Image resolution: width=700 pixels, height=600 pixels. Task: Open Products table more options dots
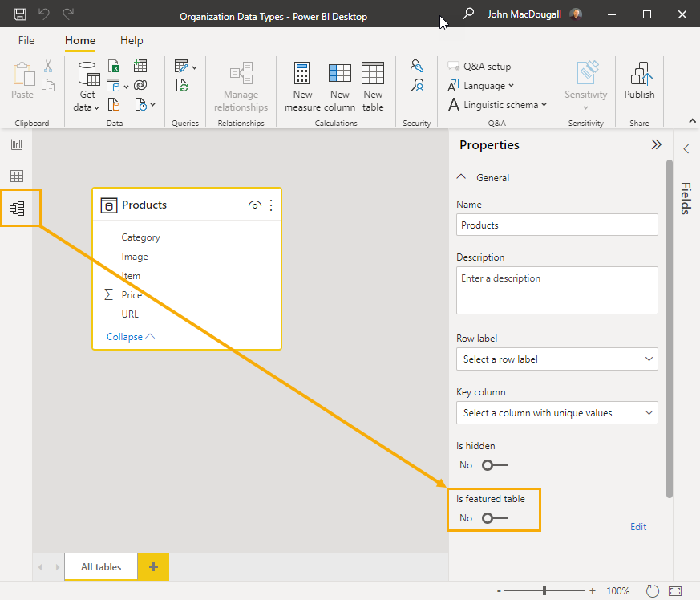pyautogui.click(x=271, y=205)
